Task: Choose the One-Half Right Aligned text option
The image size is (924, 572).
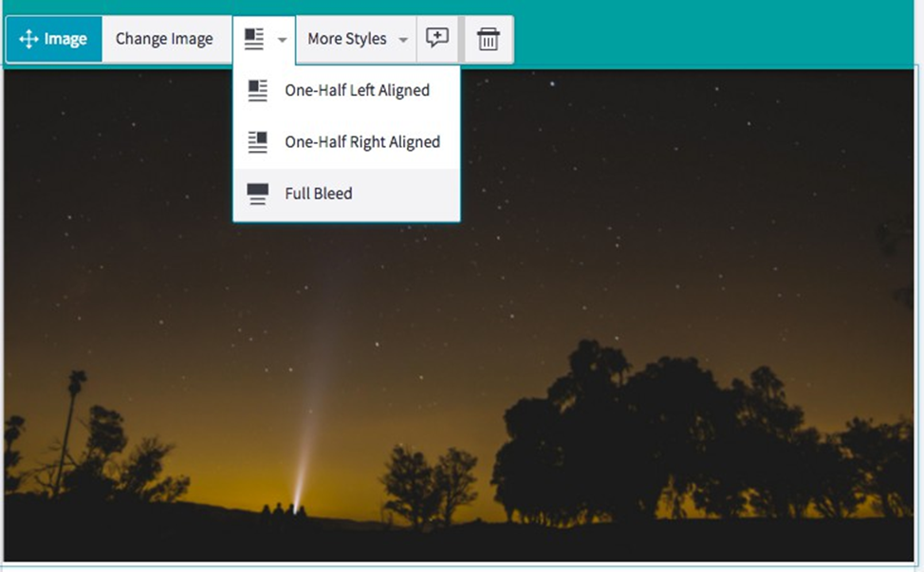Action: [362, 142]
